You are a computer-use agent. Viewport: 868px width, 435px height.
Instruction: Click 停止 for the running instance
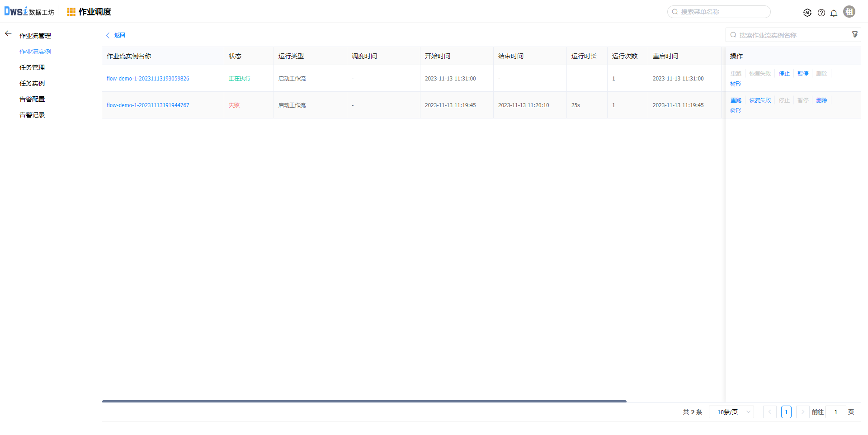pos(784,74)
